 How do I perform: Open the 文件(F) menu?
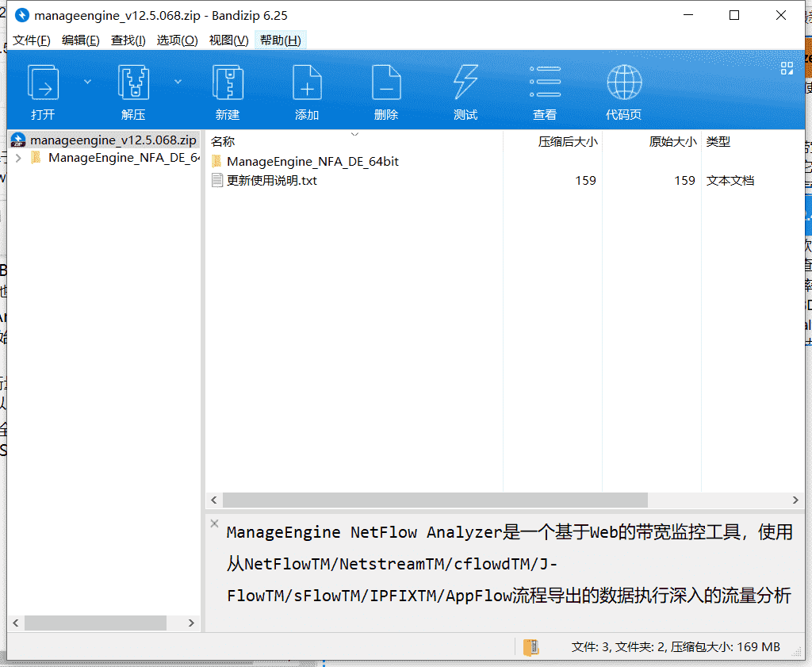31,40
